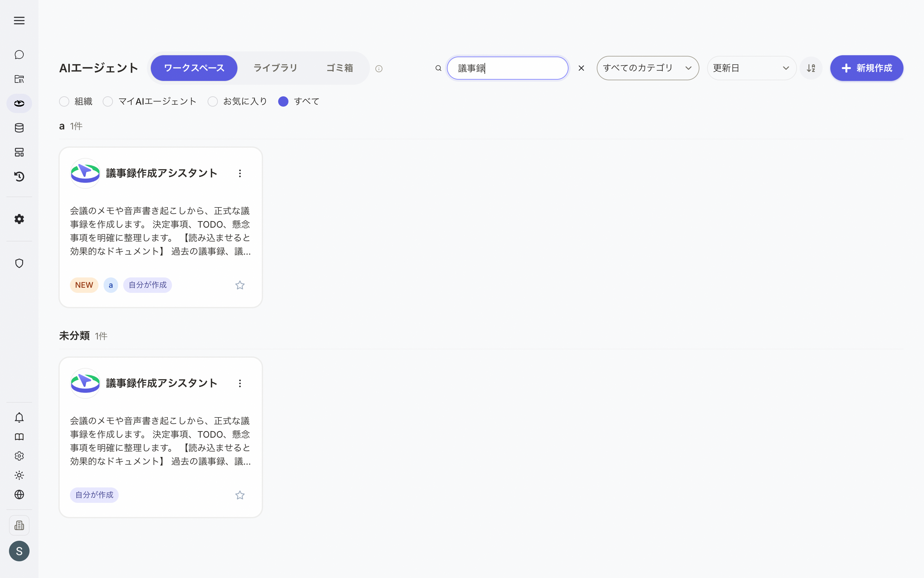Open the chat bubble sidebar icon
Screen dimensions: 924x578
(19, 55)
